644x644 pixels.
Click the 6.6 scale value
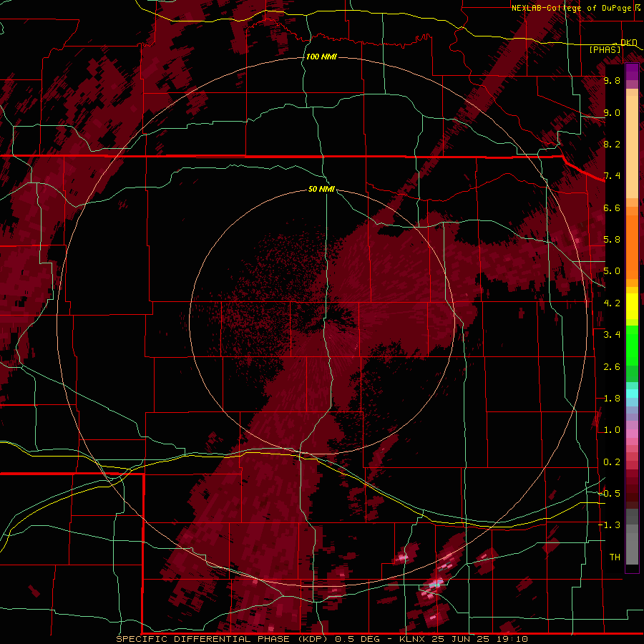click(x=612, y=208)
